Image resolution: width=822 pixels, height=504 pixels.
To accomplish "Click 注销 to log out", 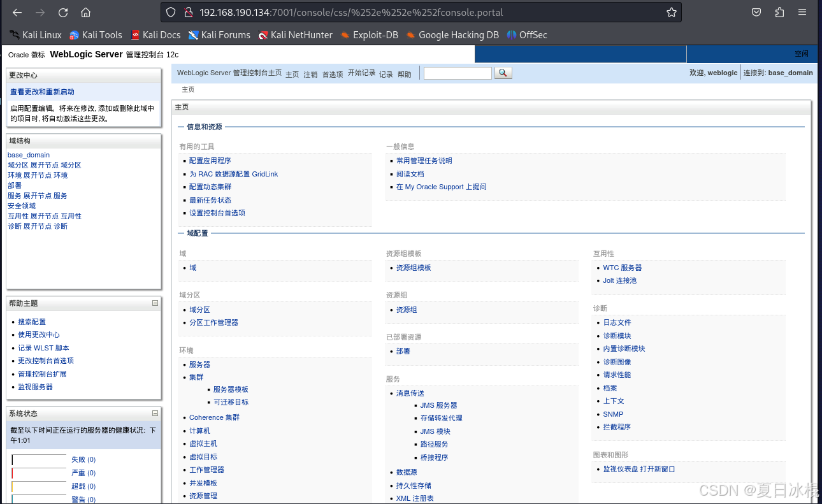I will click(x=310, y=75).
